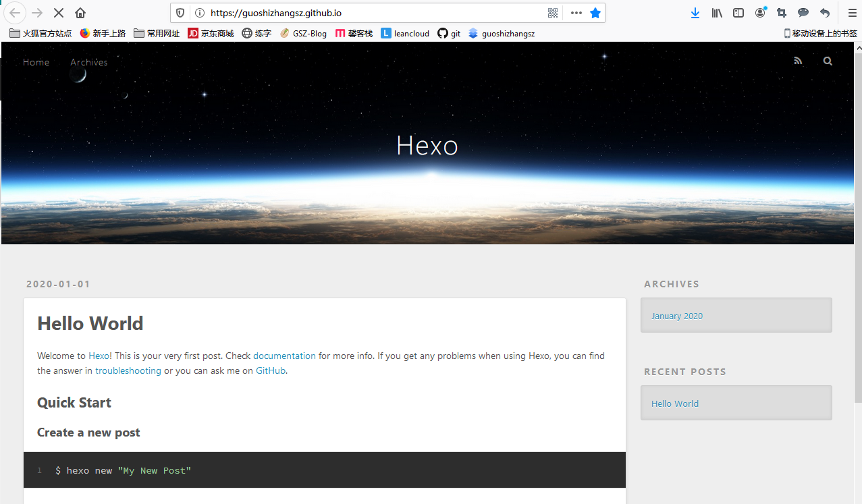Image resolution: width=862 pixels, height=504 pixels.
Task: Click the Firefox home button
Action: (x=80, y=13)
